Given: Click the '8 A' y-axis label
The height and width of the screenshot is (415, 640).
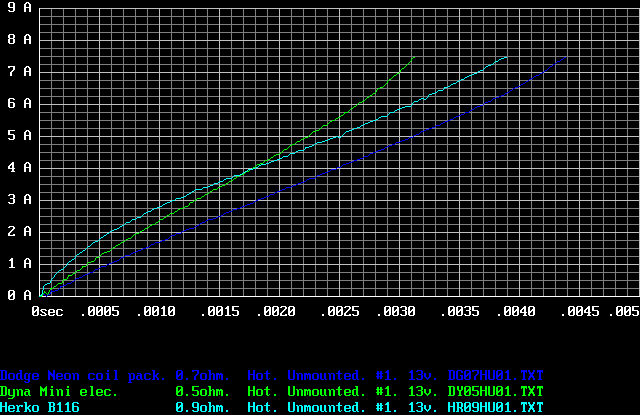Looking at the screenshot, I should pos(19,39).
